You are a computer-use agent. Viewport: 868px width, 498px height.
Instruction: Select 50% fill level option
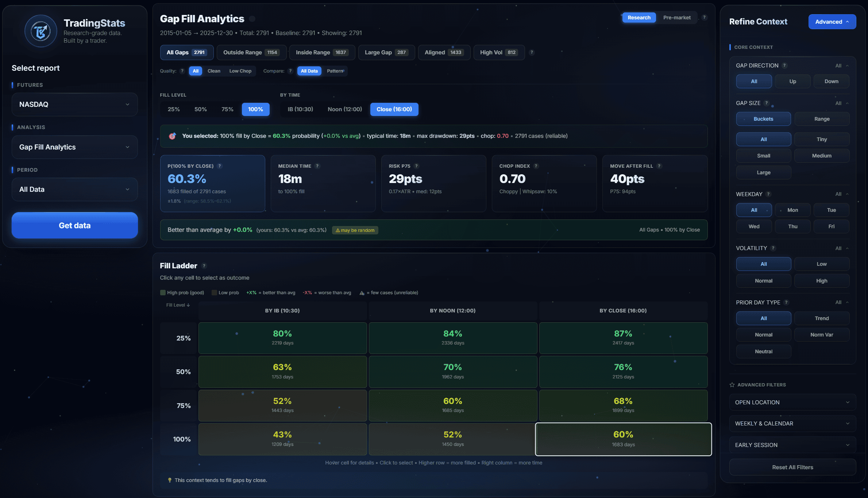(200, 109)
